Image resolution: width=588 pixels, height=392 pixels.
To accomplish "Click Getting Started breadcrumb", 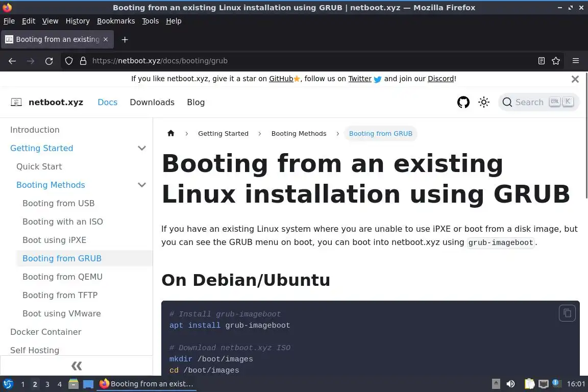I will [223, 134].
